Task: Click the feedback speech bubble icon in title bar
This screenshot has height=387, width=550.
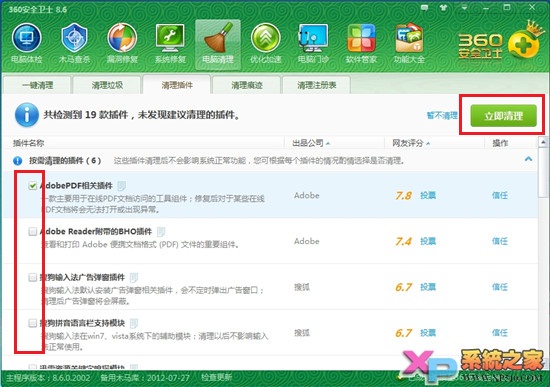Action: tap(425, 7)
